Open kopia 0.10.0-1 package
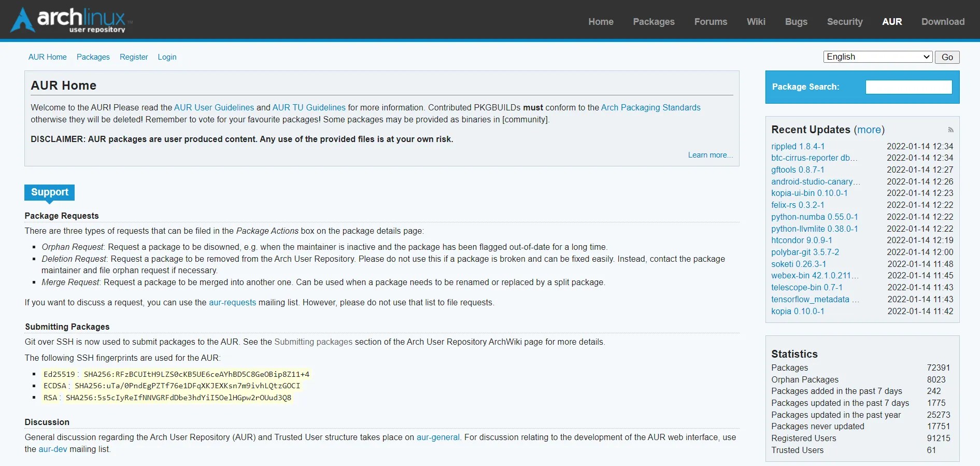 pyautogui.click(x=798, y=312)
